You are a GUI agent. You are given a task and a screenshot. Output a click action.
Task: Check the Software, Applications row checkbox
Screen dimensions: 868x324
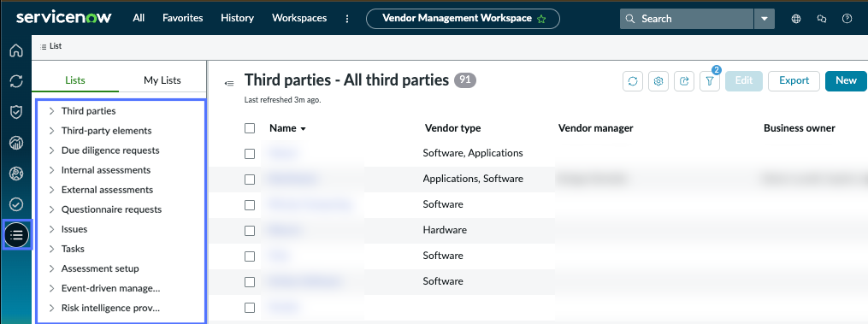coord(250,153)
